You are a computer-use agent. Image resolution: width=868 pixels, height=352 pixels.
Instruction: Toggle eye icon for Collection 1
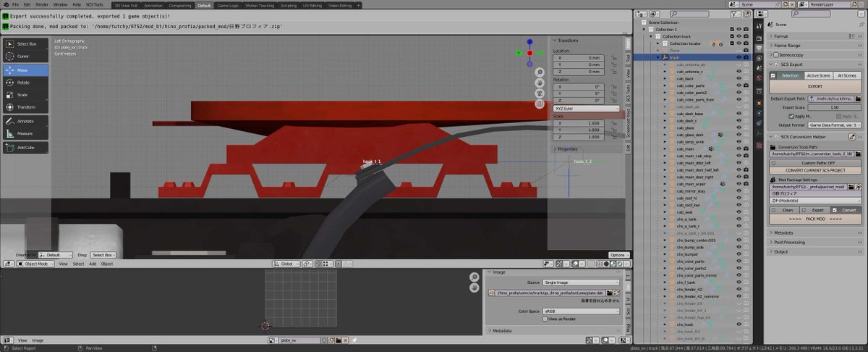coord(739,29)
